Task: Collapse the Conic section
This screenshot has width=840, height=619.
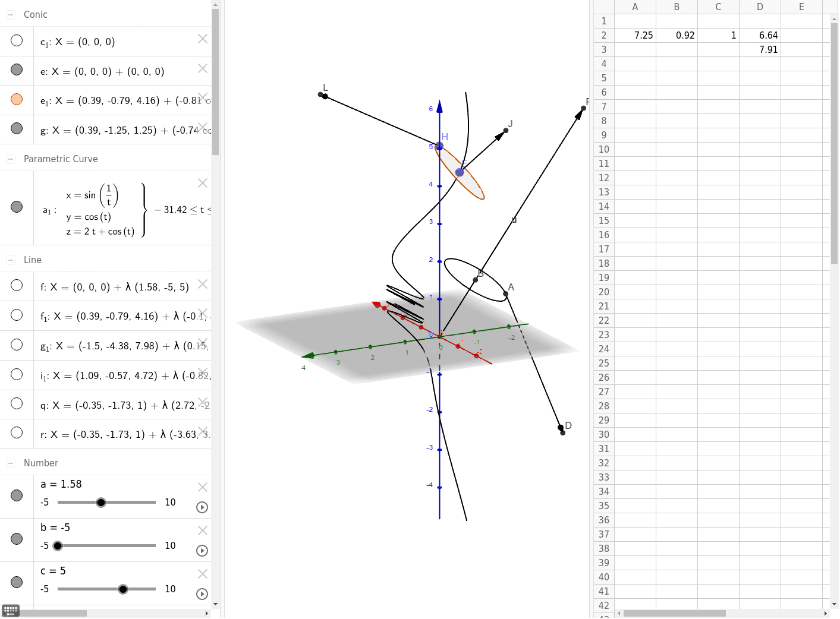Action: click(x=10, y=14)
